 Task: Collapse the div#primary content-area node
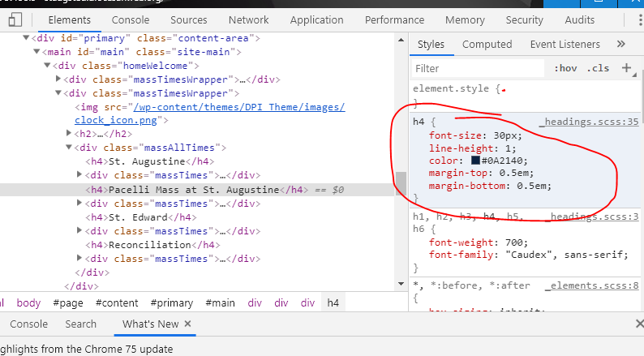pos(26,38)
